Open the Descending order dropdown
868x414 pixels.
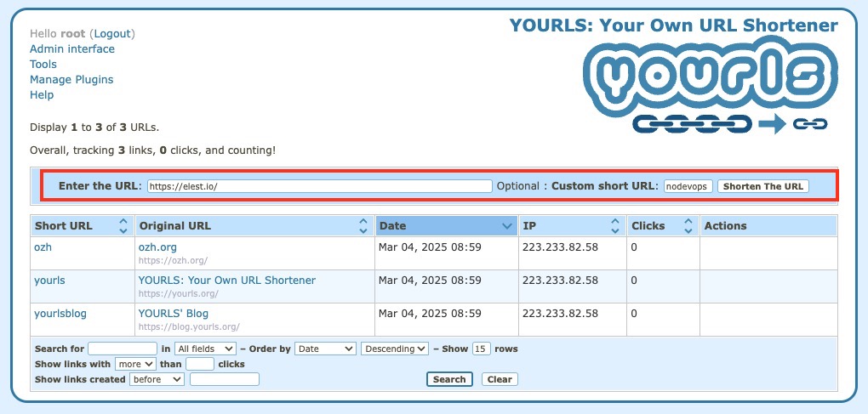point(395,349)
